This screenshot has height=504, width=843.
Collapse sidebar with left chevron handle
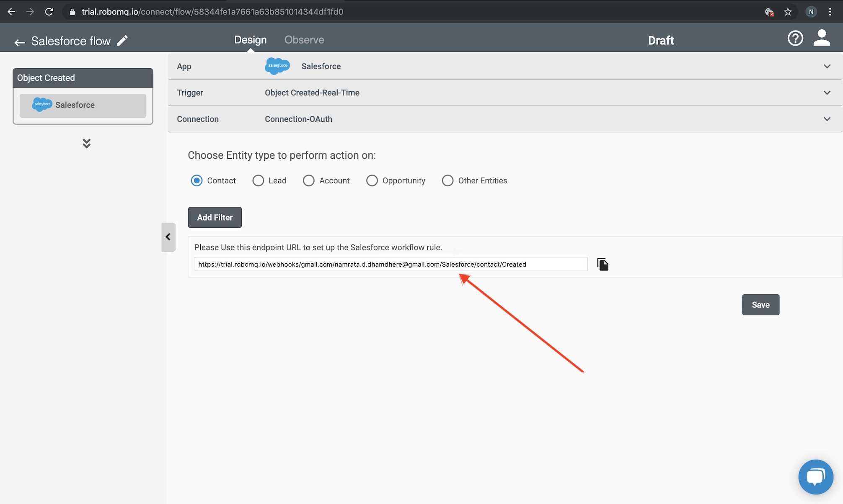168,237
